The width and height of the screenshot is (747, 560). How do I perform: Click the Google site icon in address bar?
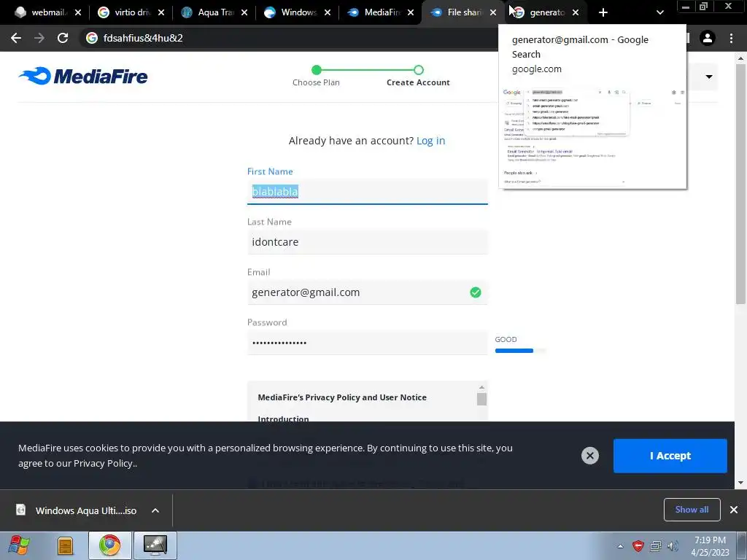92,38
